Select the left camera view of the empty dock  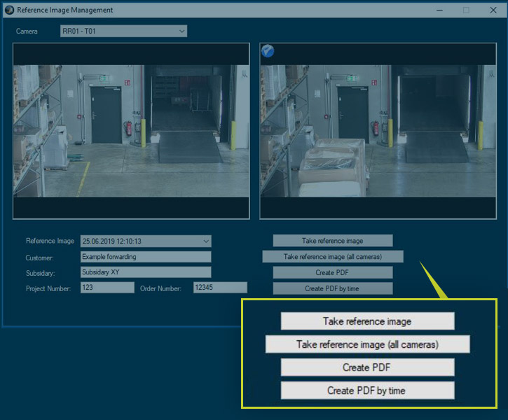[131, 131]
